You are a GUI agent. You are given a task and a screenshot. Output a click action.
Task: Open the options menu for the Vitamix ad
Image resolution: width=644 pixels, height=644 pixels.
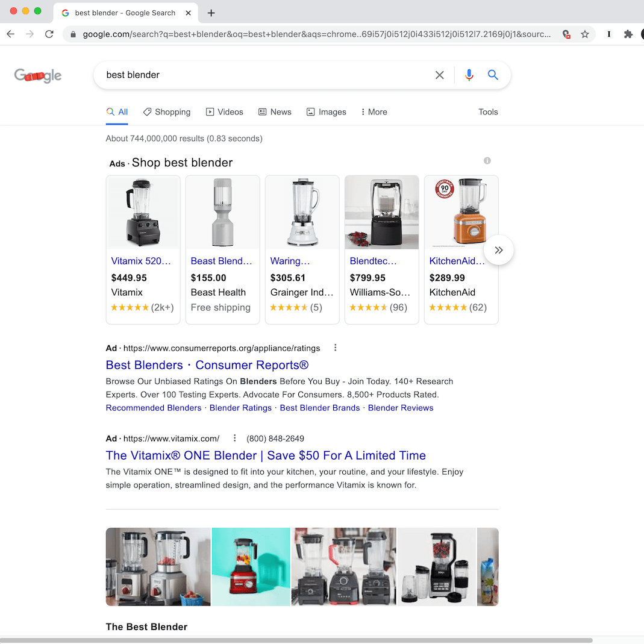[234, 438]
